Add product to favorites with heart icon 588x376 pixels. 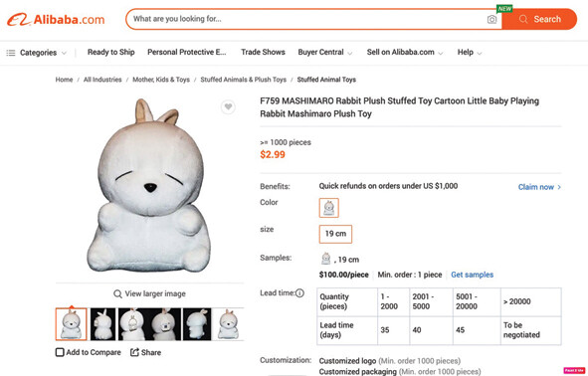click(228, 107)
